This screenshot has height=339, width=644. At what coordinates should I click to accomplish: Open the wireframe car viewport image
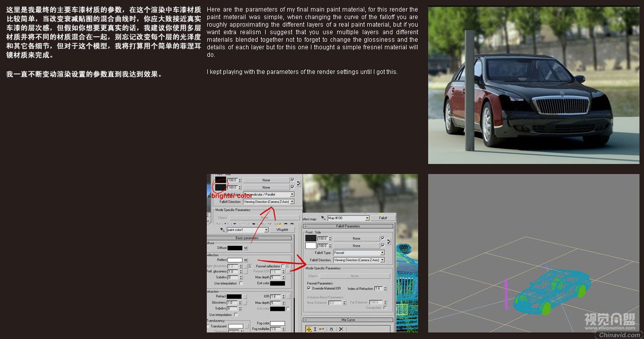pyautogui.click(x=534, y=253)
